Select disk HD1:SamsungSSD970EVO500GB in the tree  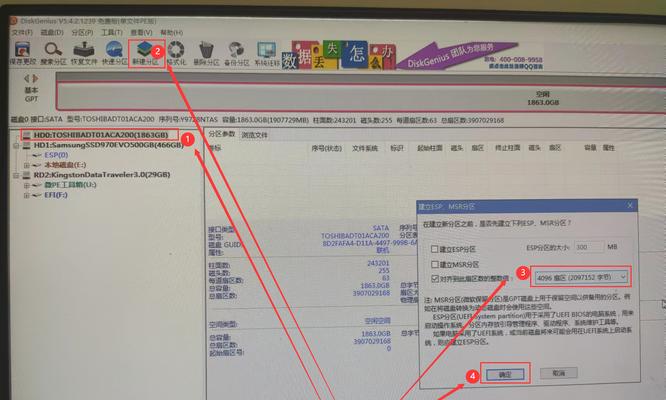(108, 145)
